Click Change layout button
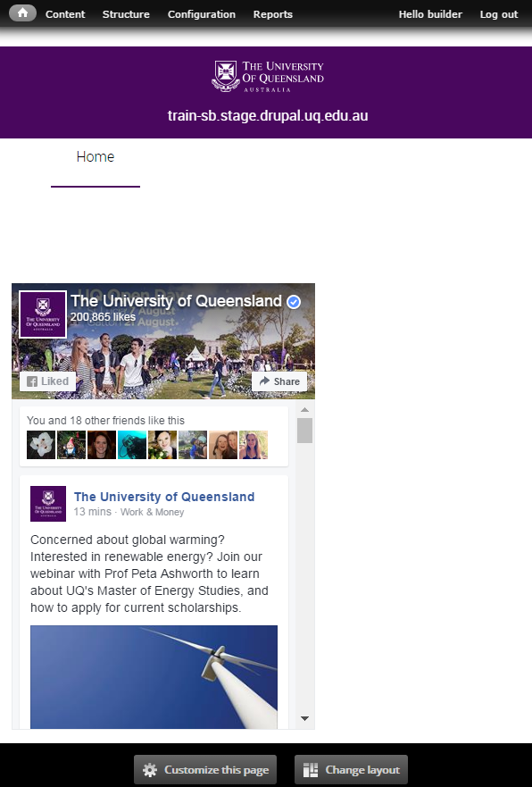Image resolution: width=532 pixels, height=787 pixels. 351,770
